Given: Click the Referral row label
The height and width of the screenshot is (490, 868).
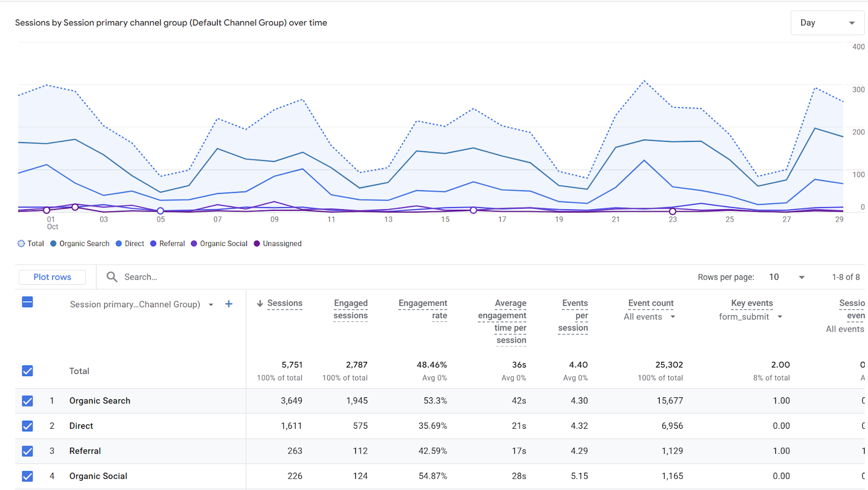Looking at the screenshot, I should pyautogui.click(x=85, y=451).
